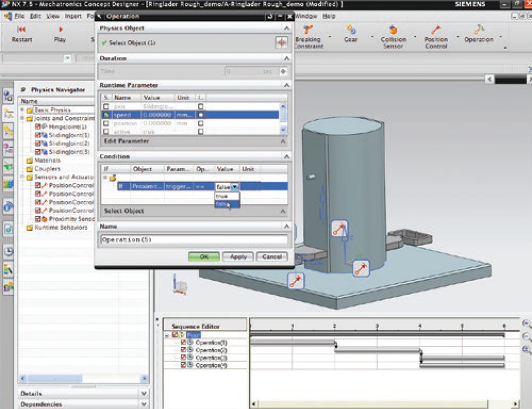Viewport: 532px width, 409px height.
Task: Toggle the speed parameter checkbox
Action: pos(106,114)
